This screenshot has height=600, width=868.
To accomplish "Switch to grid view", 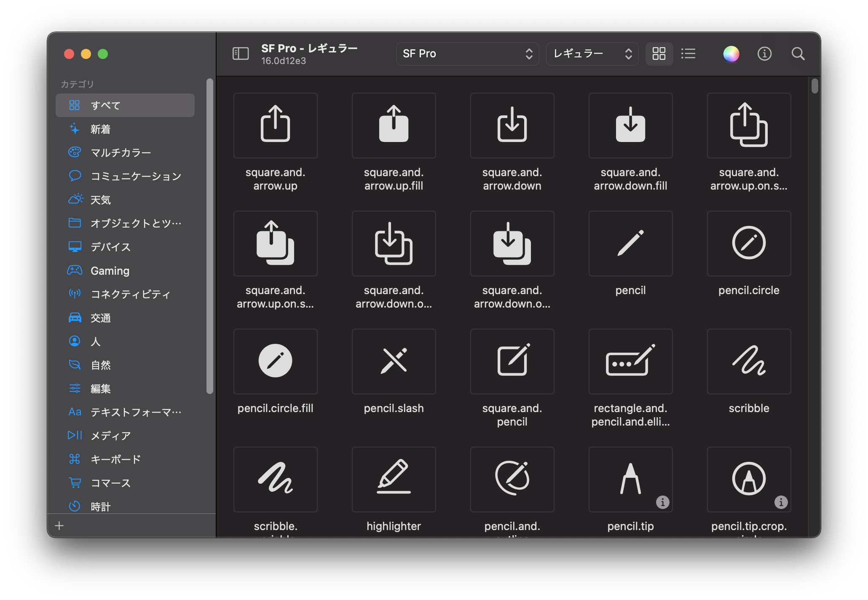I will click(659, 54).
